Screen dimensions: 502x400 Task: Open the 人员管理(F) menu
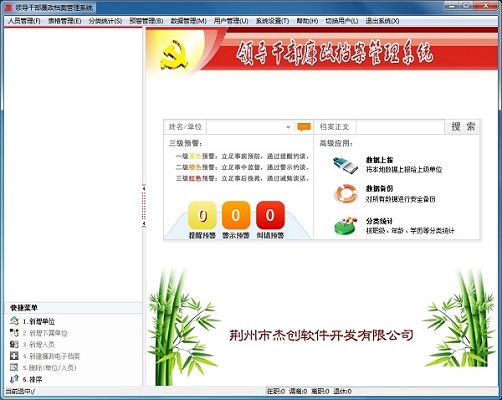click(x=24, y=21)
